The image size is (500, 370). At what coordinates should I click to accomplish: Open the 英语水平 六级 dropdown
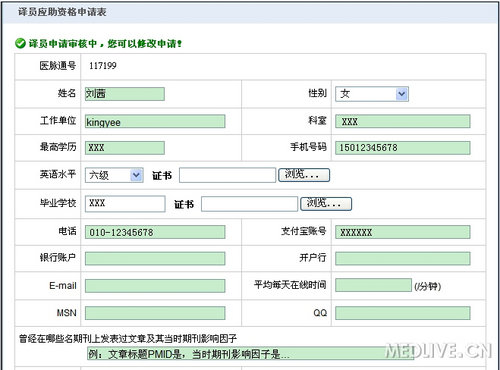coord(114,175)
